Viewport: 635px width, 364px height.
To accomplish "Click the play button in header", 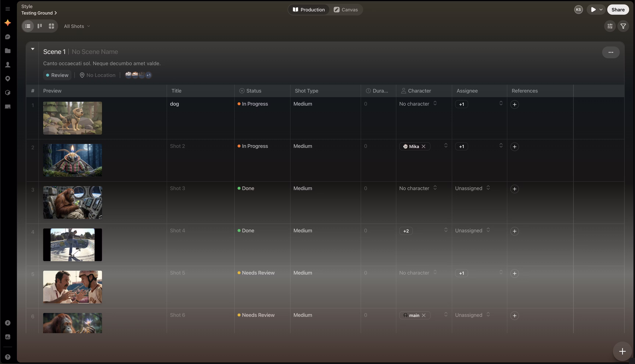I will click(x=593, y=10).
